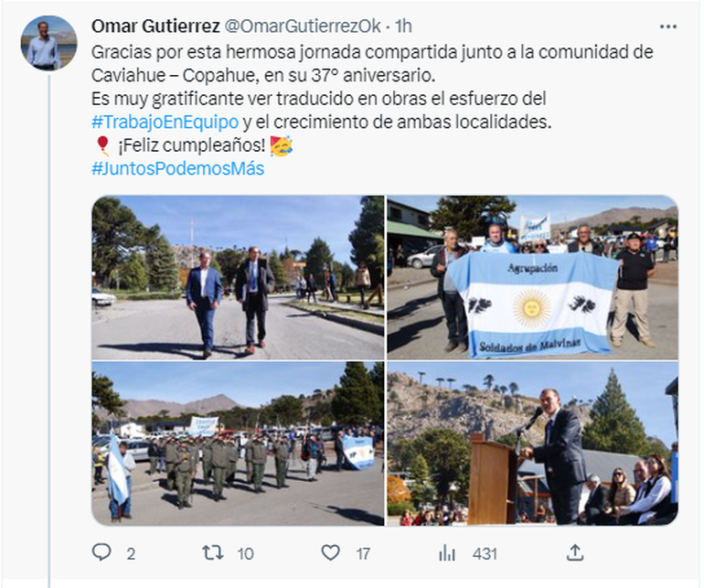
Task: Open the view analytics bar chart icon
Action: 447,553
